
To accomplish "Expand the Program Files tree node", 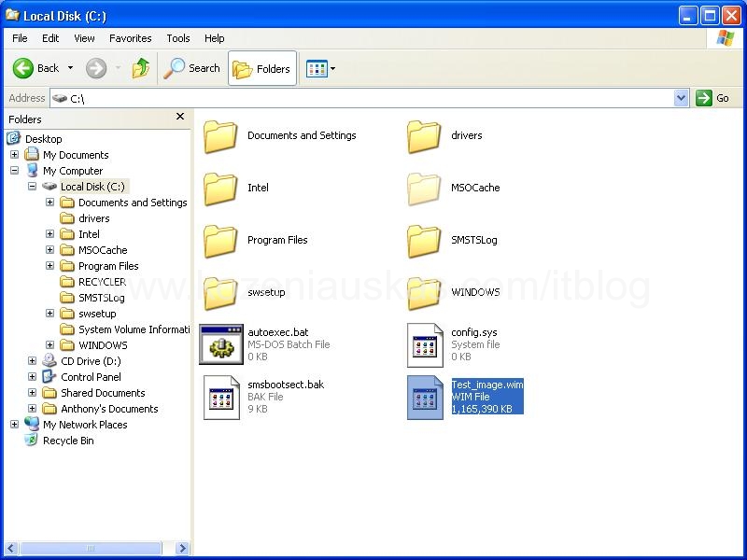I will [x=49, y=265].
